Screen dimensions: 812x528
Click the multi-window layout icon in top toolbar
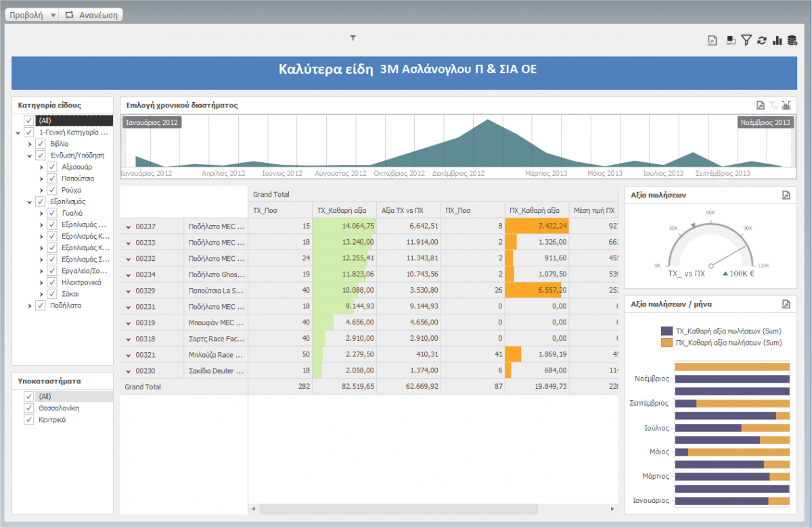(x=731, y=41)
